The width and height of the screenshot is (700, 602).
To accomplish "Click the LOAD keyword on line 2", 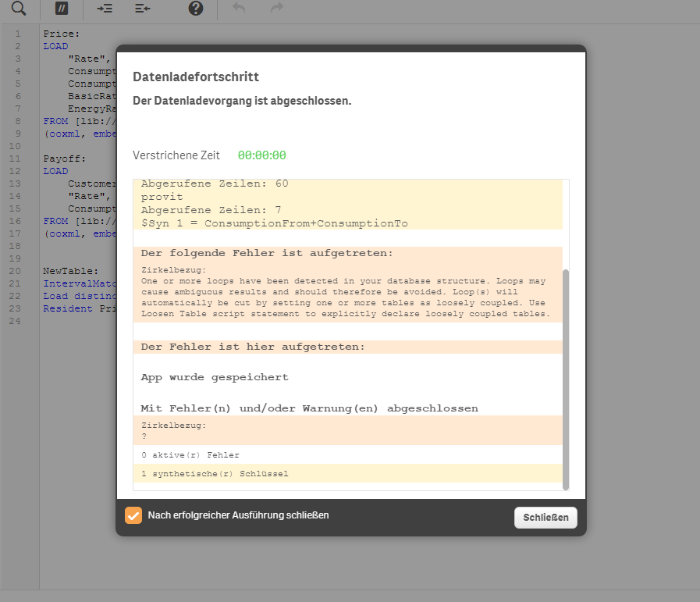I will [55, 46].
